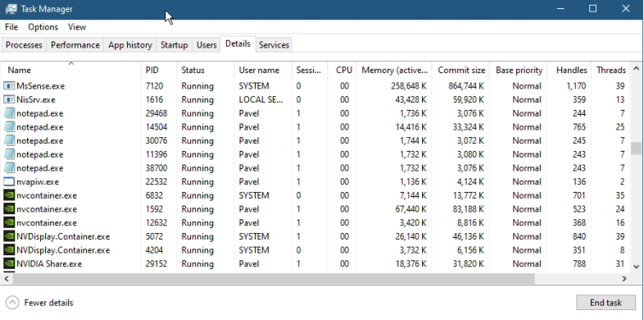Open the Options menu

tap(43, 27)
